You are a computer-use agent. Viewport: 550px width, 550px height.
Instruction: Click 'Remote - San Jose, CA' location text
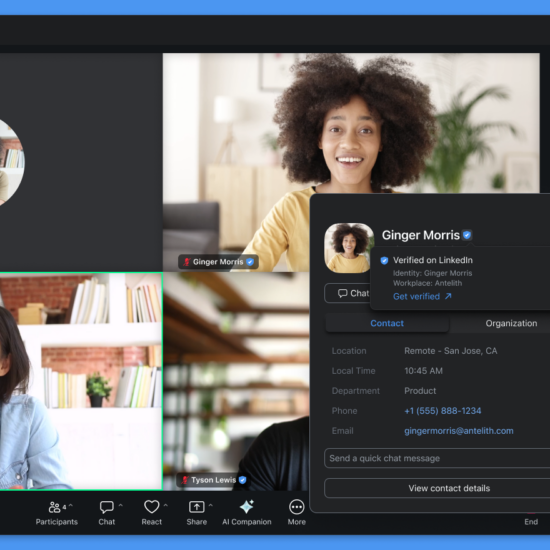(x=451, y=351)
